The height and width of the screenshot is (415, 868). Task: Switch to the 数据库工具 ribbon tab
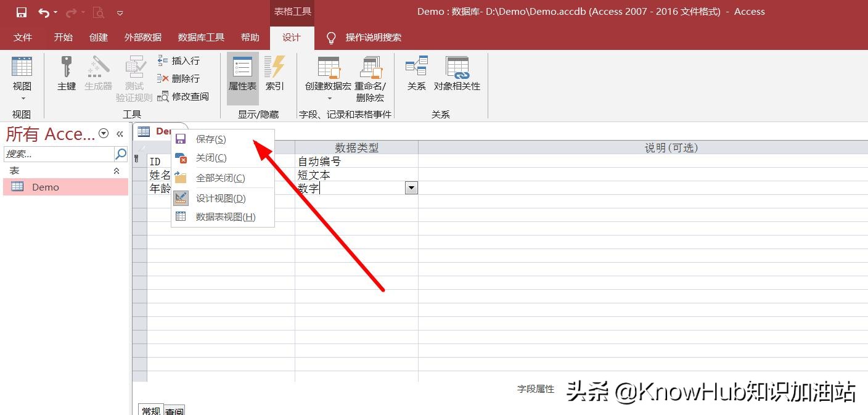(201, 37)
